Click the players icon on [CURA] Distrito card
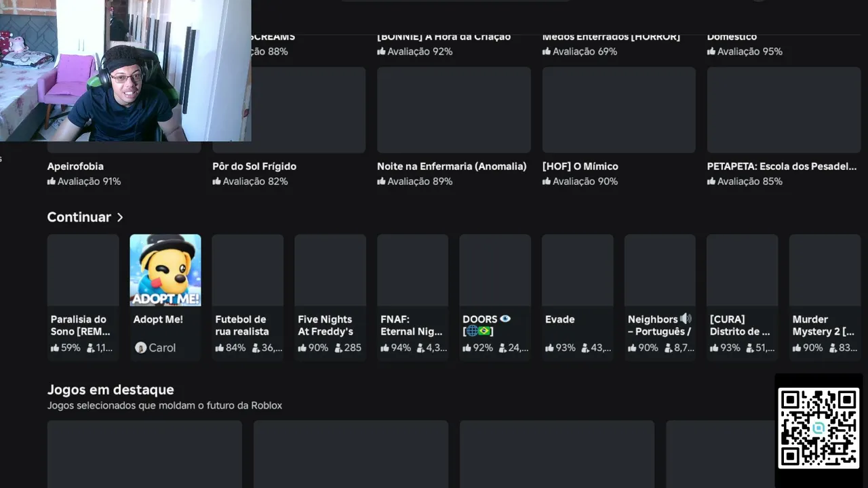868x488 pixels. tap(751, 348)
